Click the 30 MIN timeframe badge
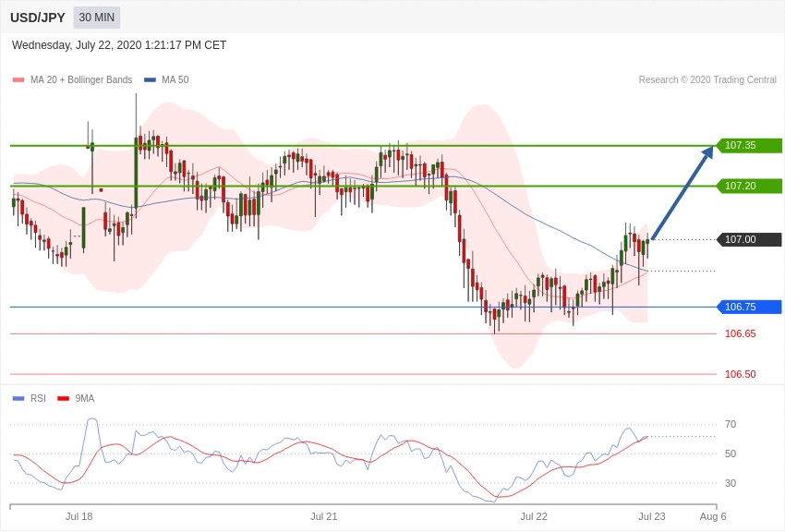The width and height of the screenshot is (785, 532). [x=97, y=18]
